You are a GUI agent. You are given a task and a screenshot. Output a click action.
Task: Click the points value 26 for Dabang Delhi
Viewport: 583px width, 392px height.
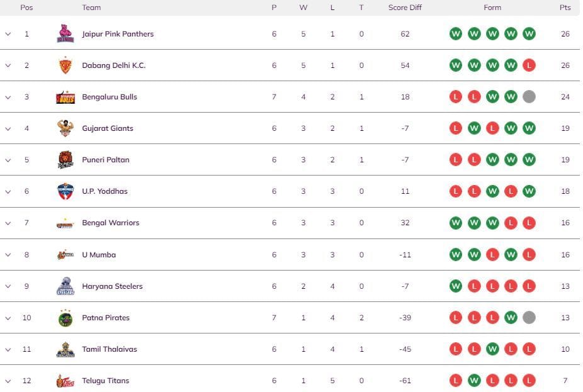click(x=565, y=65)
